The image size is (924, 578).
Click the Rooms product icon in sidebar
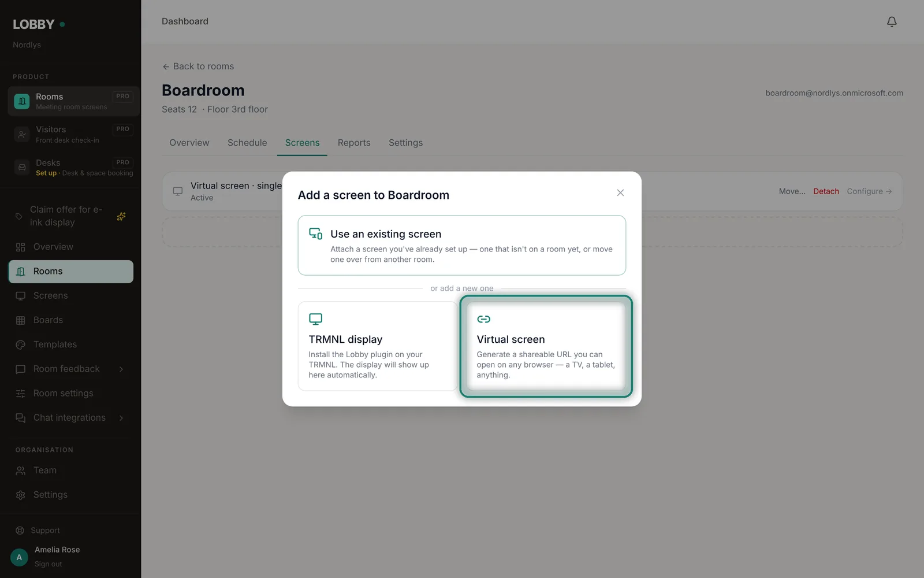coord(22,101)
